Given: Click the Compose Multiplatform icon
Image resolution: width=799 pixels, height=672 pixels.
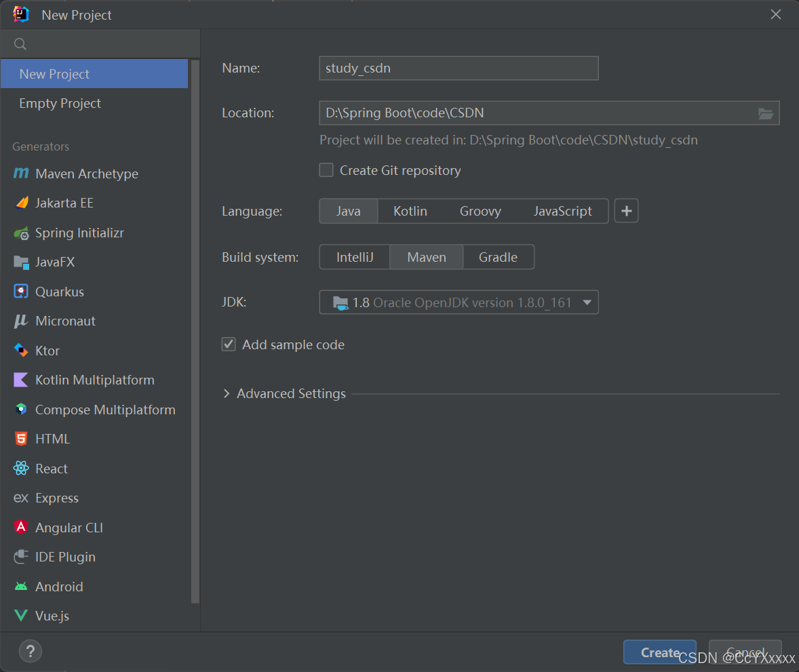Looking at the screenshot, I should pyautogui.click(x=21, y=409).
